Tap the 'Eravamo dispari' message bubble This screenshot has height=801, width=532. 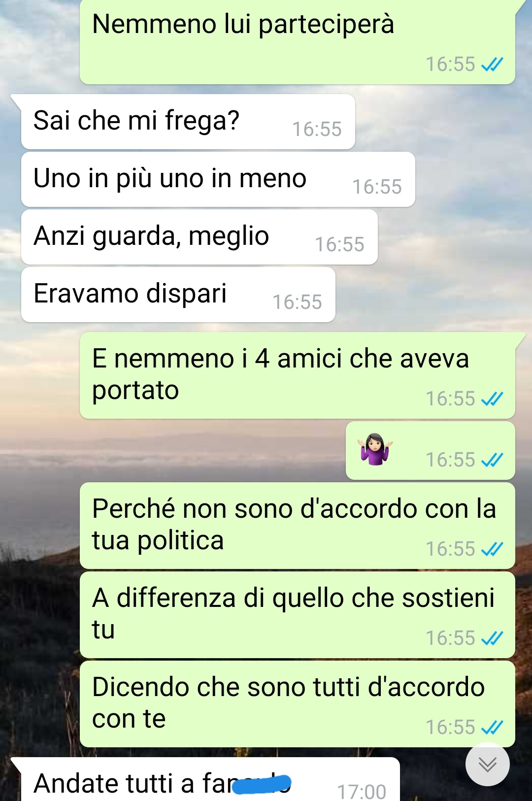178,295
